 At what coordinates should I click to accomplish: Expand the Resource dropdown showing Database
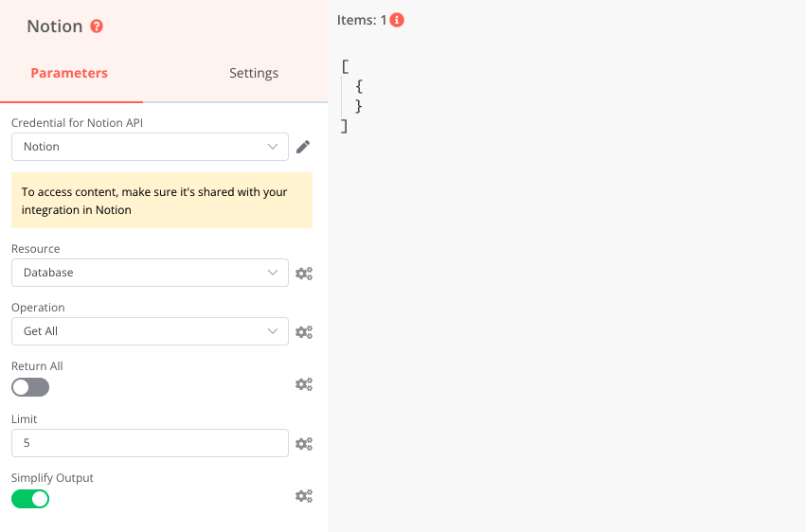pos(150,273)
